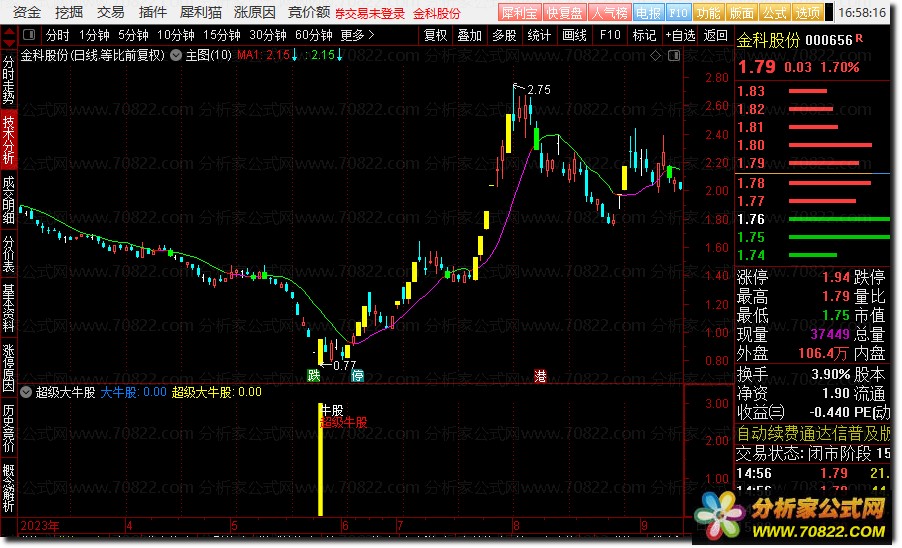Click the 1.74 bid price row

coord(812,255)
